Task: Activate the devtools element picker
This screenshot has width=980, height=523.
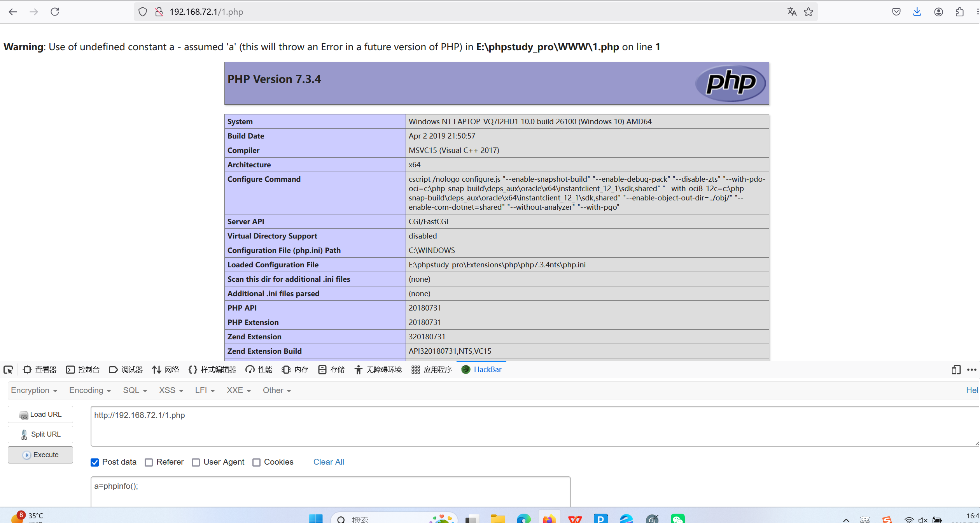Action: click(x=8, y=370)
